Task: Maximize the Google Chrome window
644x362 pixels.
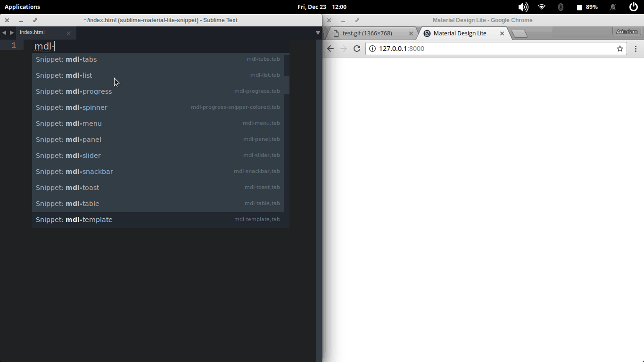Action: point(357,20)
